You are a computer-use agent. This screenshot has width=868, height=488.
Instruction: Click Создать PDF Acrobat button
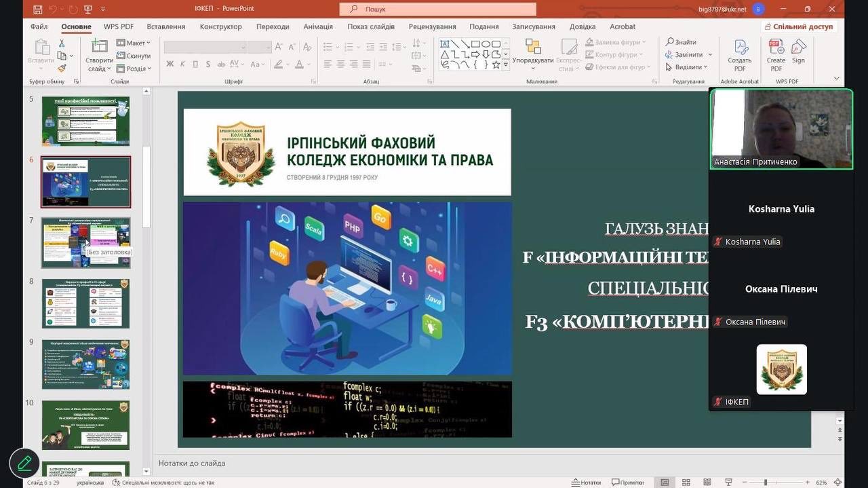[740, 54]
